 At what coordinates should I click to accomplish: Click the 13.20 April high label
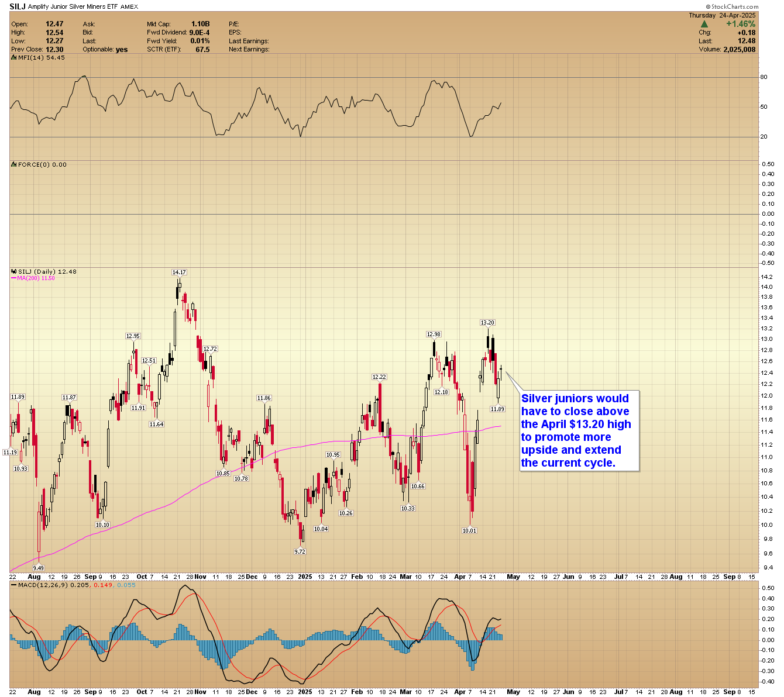487,322
